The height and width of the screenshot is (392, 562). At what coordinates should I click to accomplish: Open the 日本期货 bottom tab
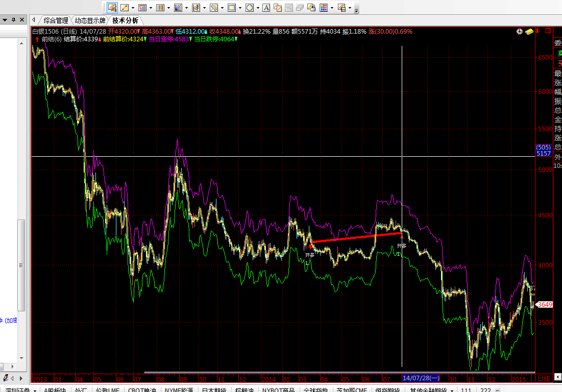click(x=214, y=390)
